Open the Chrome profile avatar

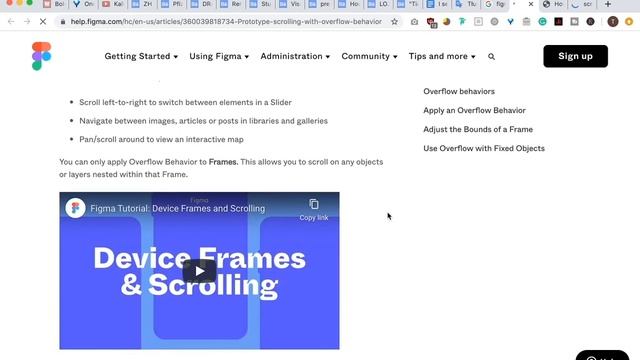(613, 22)
